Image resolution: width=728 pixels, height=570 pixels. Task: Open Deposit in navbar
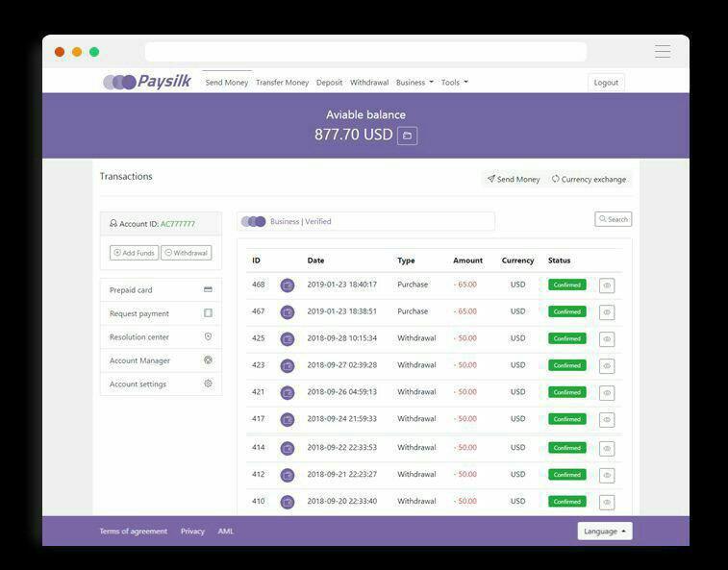point(329,82)
